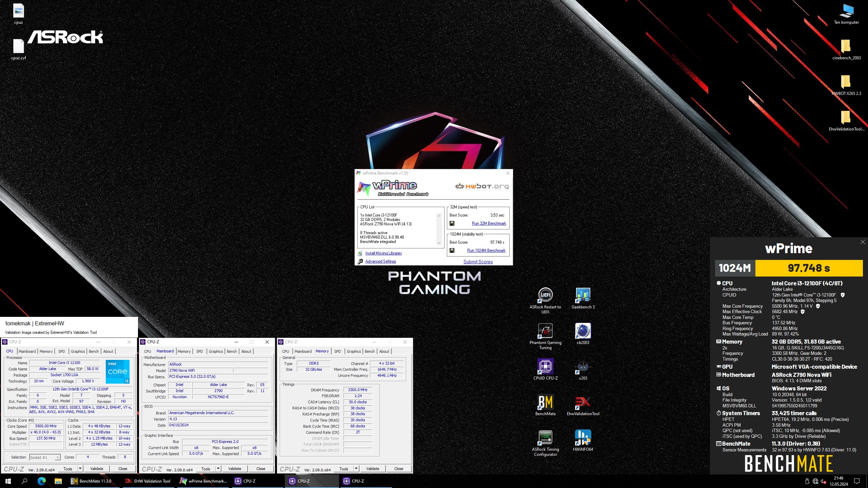Click the save icon beside Run 32M Benchmark
This screenshot has height=488, width=868.
452,223
